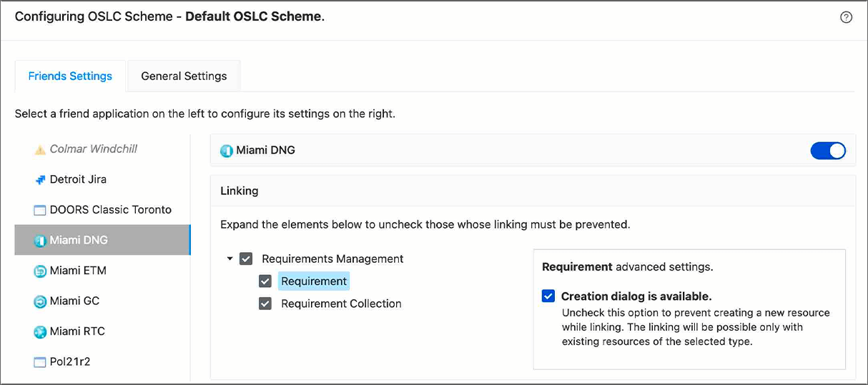Select Miami ETM in friends list
The height and width of the screenshot is (385, 868).
[x=102, y=271]
